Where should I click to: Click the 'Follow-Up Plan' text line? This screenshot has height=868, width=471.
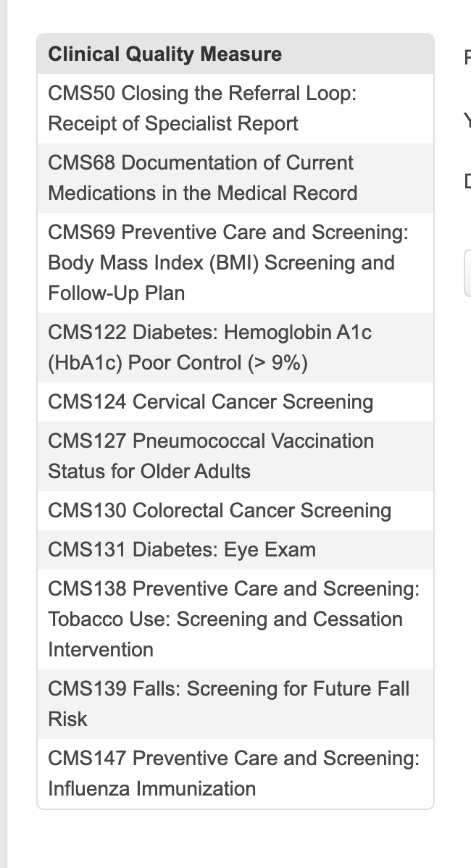point(116,293)
